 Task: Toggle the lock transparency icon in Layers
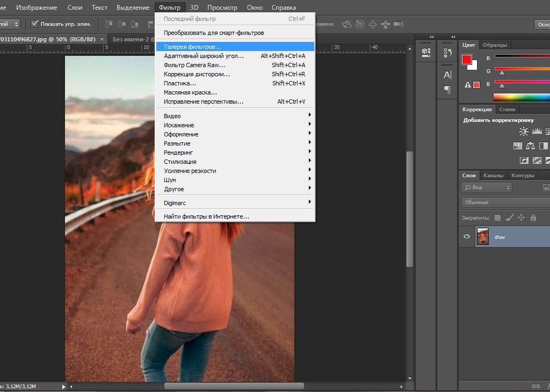click(498, 217)
